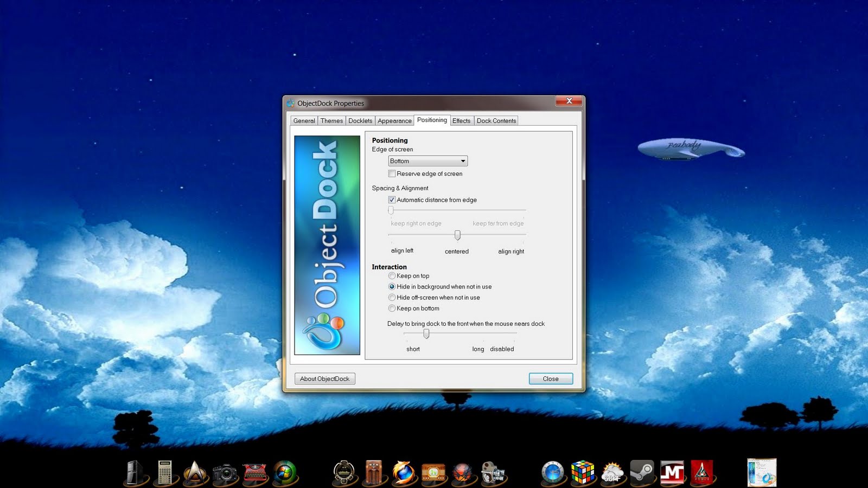
Task: Click the distance from edge slider handle
Action: pyautogui.click(x=391, y=210)
